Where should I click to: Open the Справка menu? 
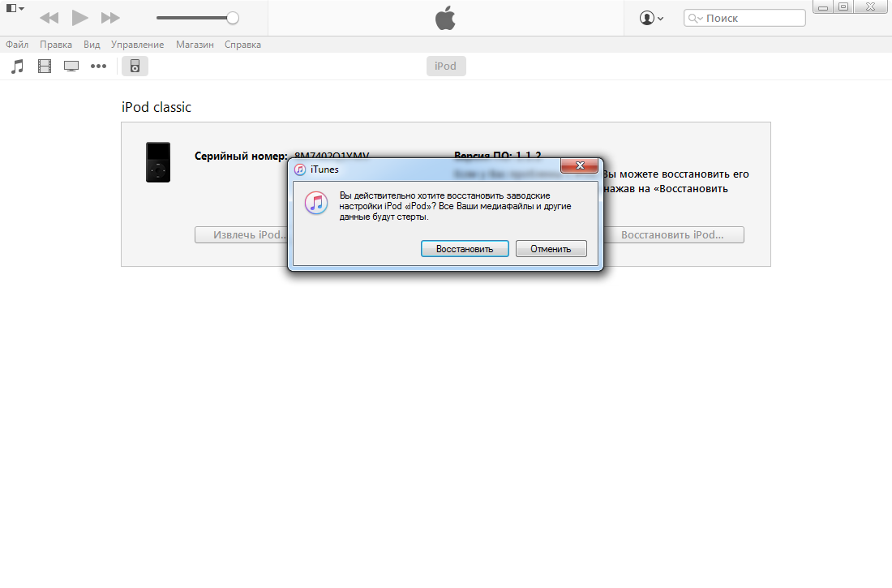242,45
